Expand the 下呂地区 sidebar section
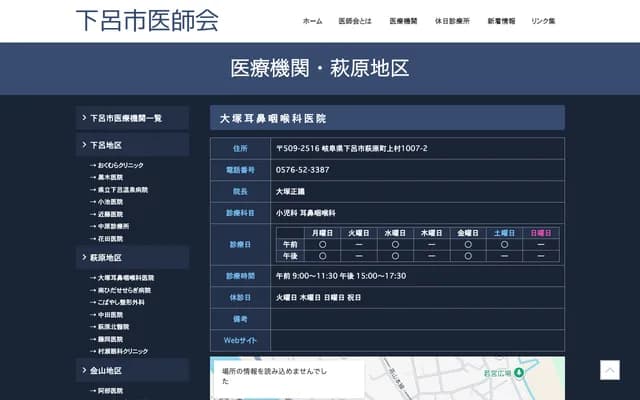The width and height of the screenshot is (640, 400). pyautogui.click(x=132, y=145)
